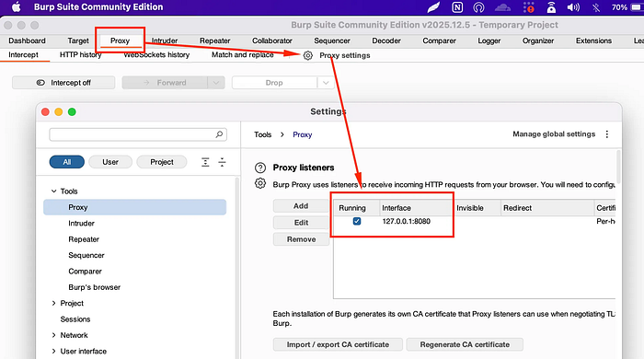Switch to the Repeater tab
The height and width of the screenshot is (359, 644).
[x=214, y=41]
